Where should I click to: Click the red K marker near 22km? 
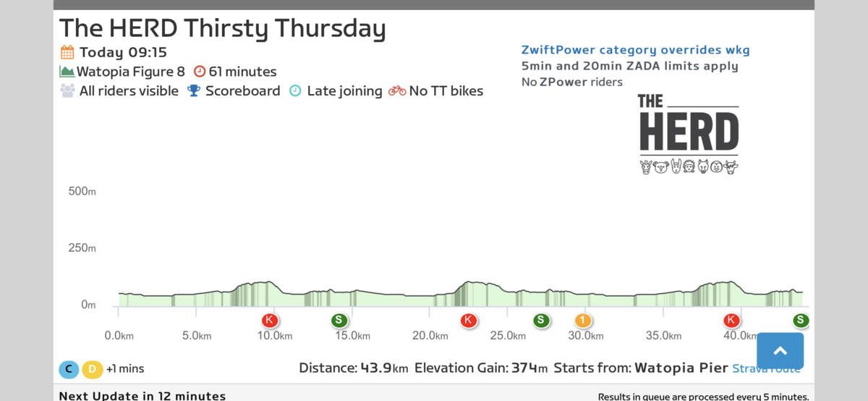pyautogui.click(x=469, y=320)
